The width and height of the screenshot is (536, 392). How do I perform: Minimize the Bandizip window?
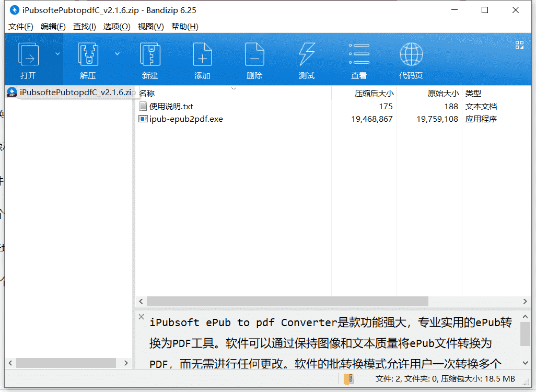pos(455,10)
